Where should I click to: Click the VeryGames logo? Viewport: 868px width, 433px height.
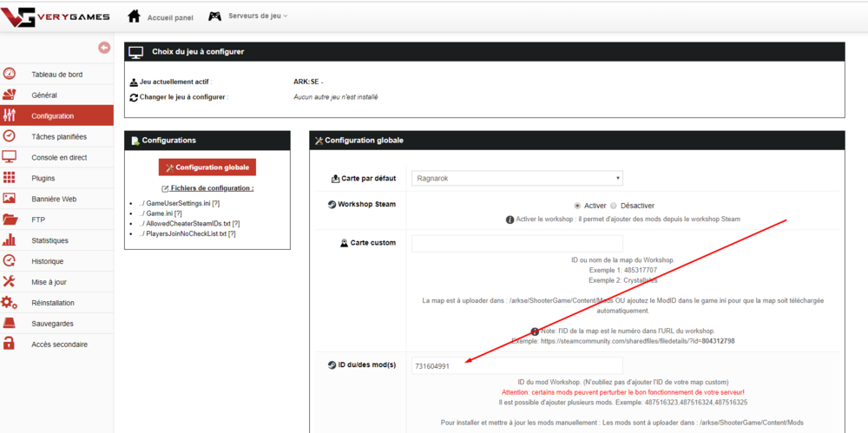pyautogui.click(x=50, y=16)
